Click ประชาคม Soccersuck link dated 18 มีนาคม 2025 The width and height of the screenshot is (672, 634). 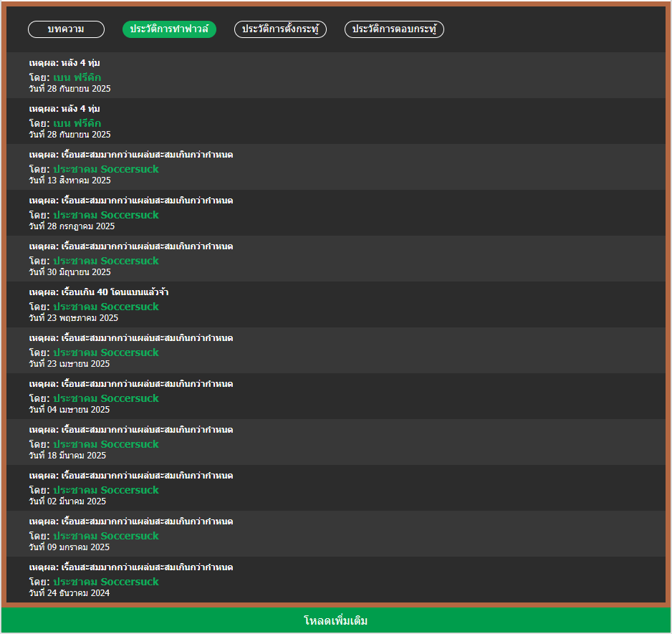(x=105, y=444)
